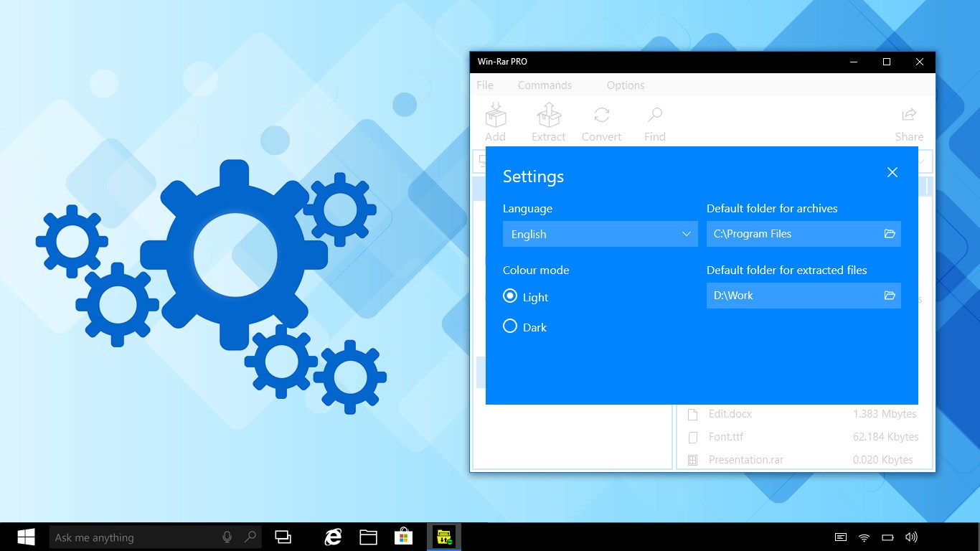The width and height of the screenshot is (980, 551).
Task: Open the Options menu
Action: (x=626, y=85)
